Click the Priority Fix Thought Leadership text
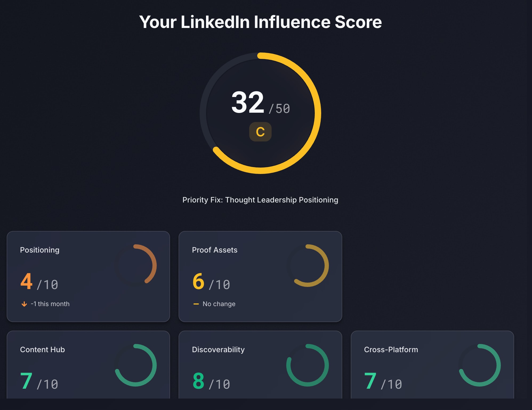Image resolution: width=532 pixels, height=410 pixels. click(x=260, y=200)
